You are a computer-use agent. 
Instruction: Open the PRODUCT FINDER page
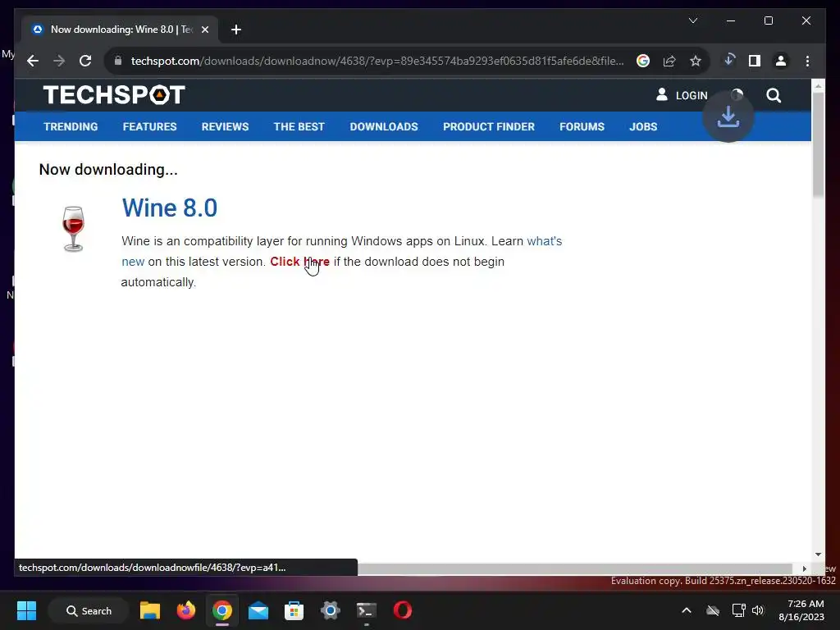[x=489, y=127]
